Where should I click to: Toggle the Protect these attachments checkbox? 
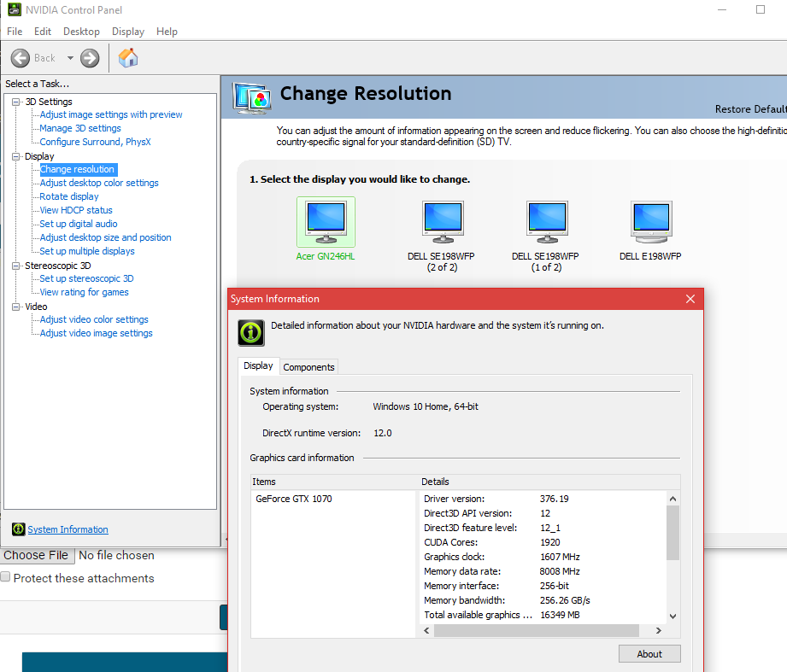pyautogui.click(x=6, y=578)
